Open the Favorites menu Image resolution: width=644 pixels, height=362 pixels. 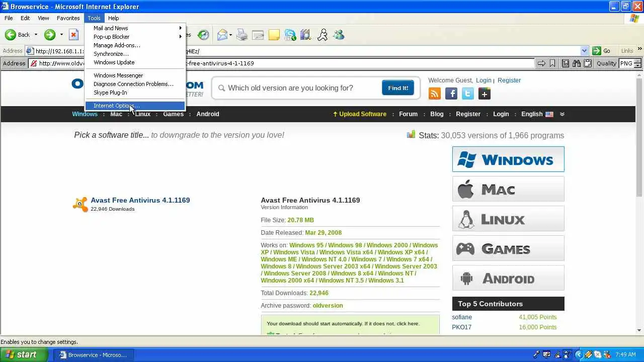[68, 18]
